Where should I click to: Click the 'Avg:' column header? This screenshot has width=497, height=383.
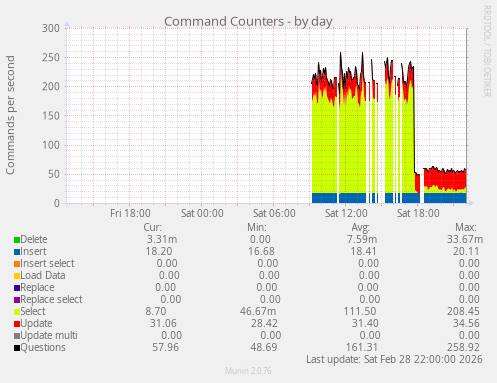[361, 227]
